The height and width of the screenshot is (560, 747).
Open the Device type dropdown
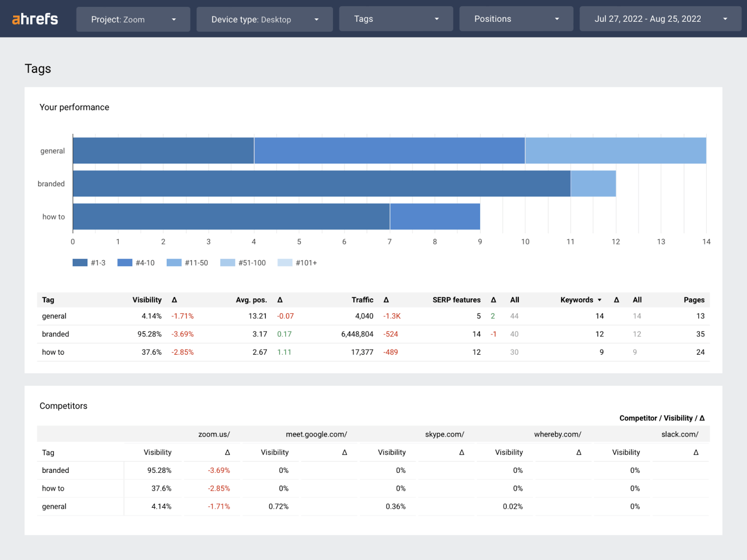click(x=264, y=19)
